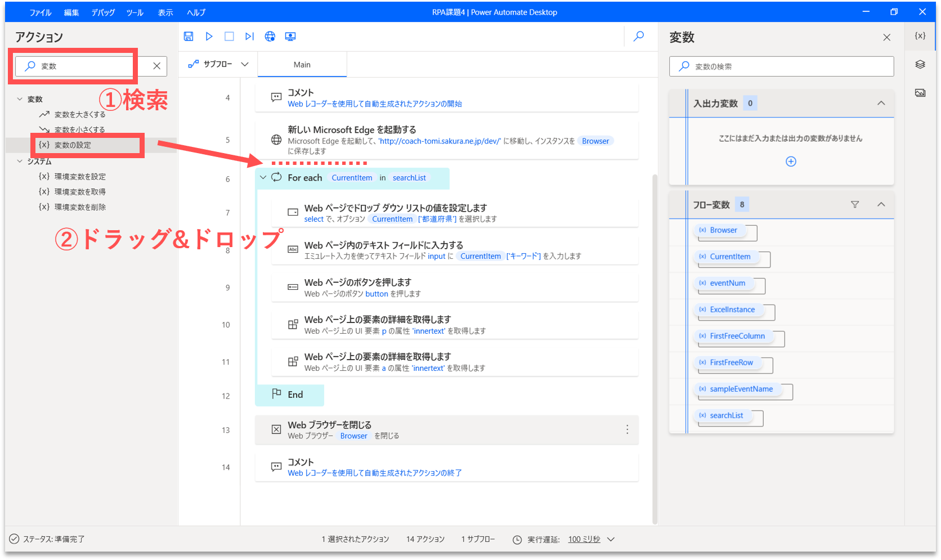Click the Save flow icon
The image size is (941, 560).
tap(189, 37)
